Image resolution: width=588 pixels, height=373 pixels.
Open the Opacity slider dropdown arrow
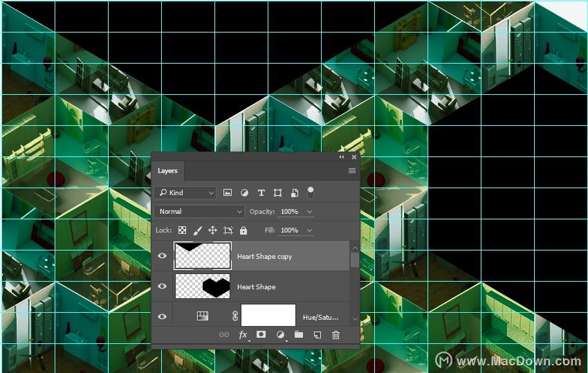[309, 212]
